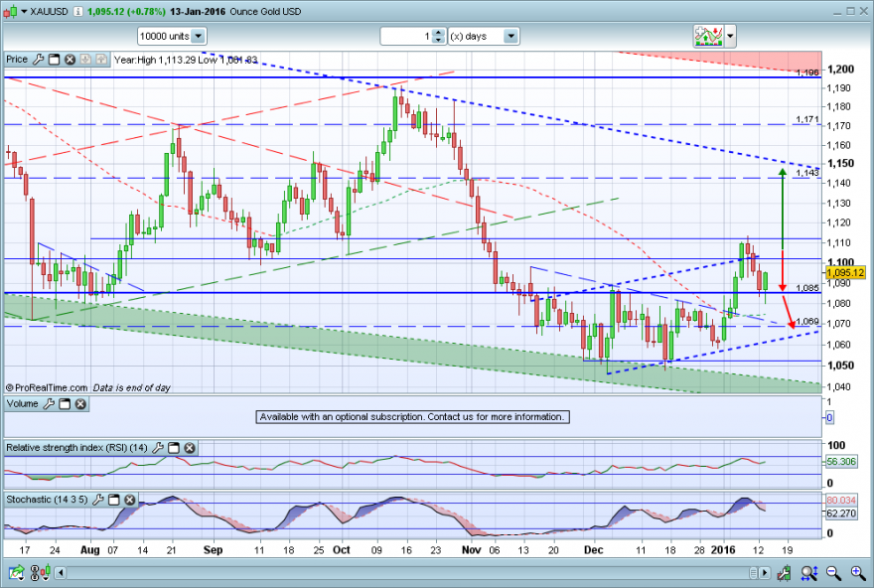Open the indicators toolbar dropdown arrow
This screenshot has width=874, height=588.
coord(730,36)
